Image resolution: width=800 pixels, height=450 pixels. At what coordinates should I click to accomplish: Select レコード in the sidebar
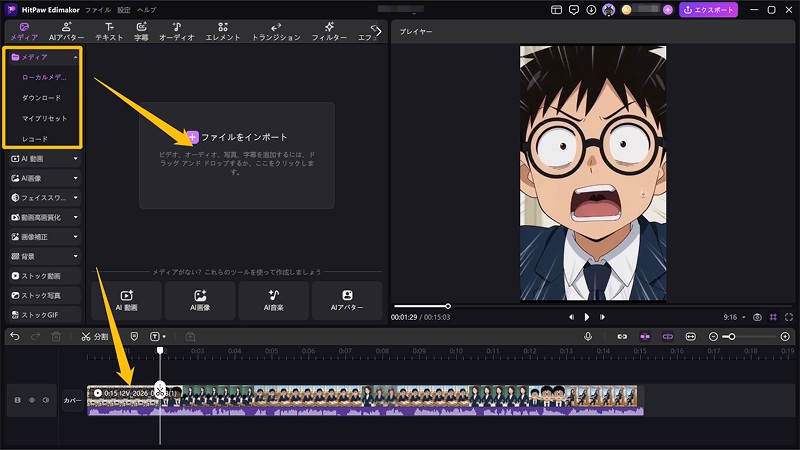coord(35,139)
